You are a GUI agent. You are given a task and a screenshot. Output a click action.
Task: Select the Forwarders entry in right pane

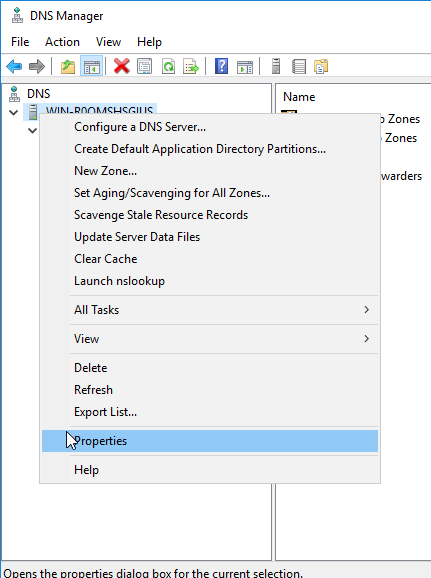click(401, 176)
